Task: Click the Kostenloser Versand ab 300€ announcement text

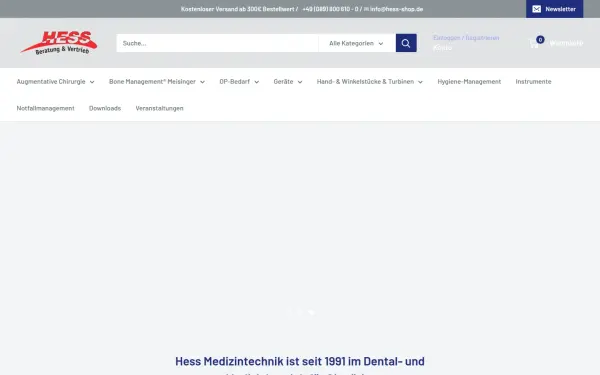Action: pyautogui.click(x=237, y=9)
